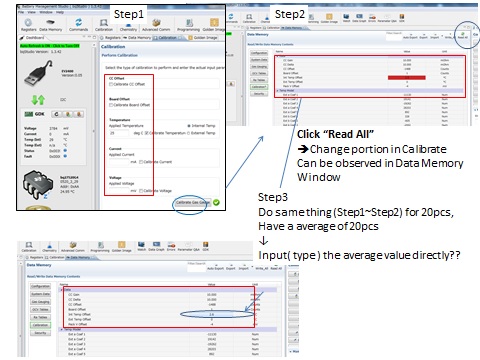Open Programming tool in Step1 toolbar
This screenshot has width=480, height=360.
188,25
